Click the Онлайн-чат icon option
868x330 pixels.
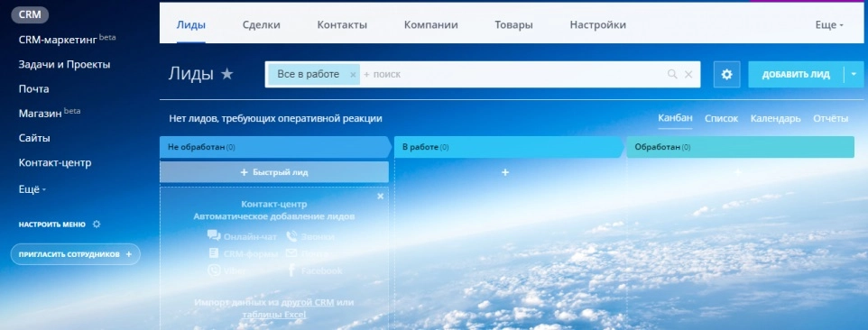(x=214, y=236)
